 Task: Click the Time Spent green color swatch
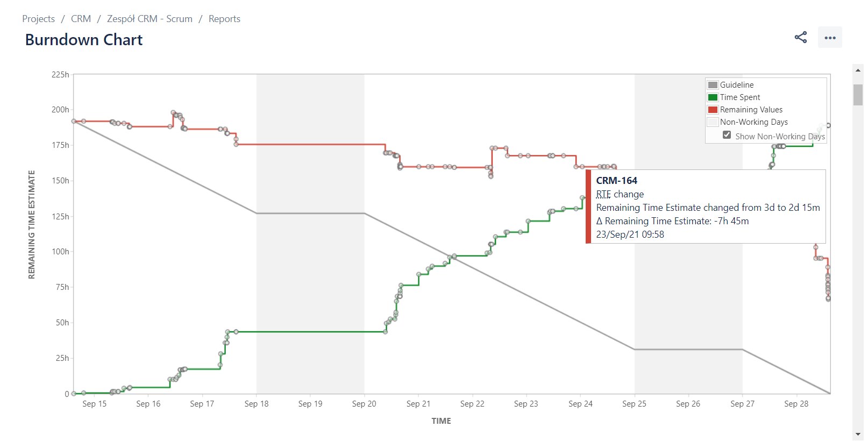(712, 97)
